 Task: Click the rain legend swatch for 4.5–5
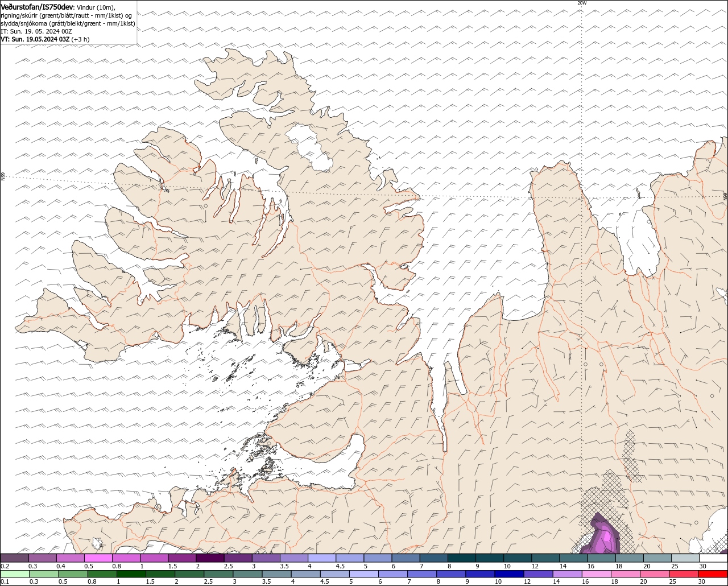(x=335, y=573)
